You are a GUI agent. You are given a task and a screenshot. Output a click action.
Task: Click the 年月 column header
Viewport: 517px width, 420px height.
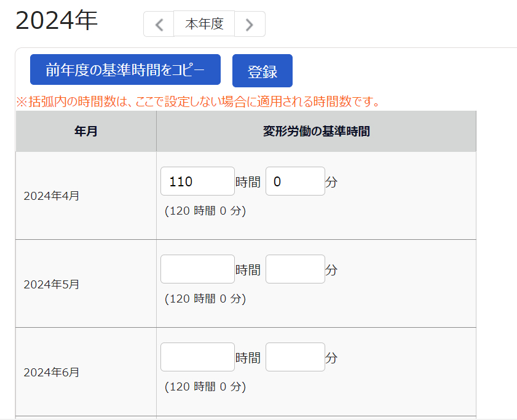click(86, 132)
